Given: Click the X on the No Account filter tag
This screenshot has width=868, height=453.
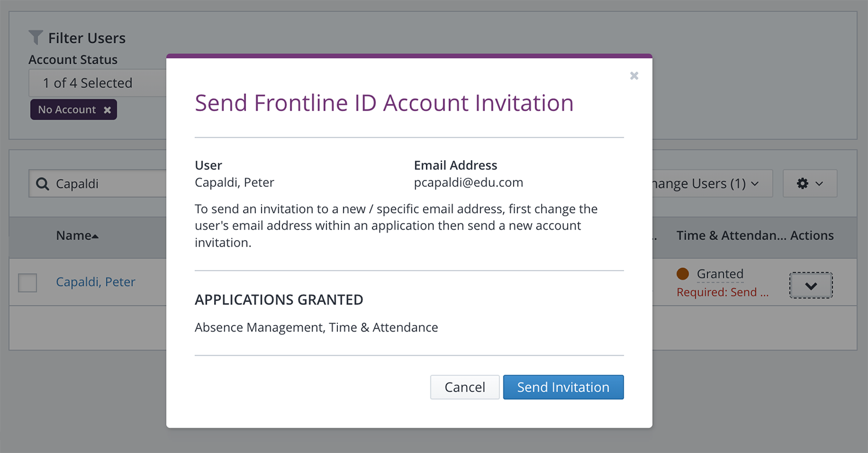Looking at the screenshot, I should (108, 109).
